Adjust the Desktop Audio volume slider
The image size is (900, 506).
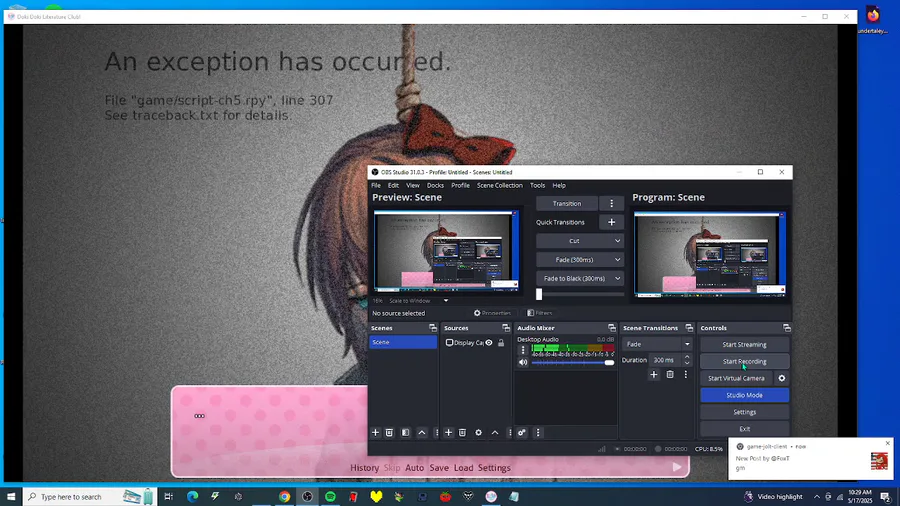click(573, 363)
